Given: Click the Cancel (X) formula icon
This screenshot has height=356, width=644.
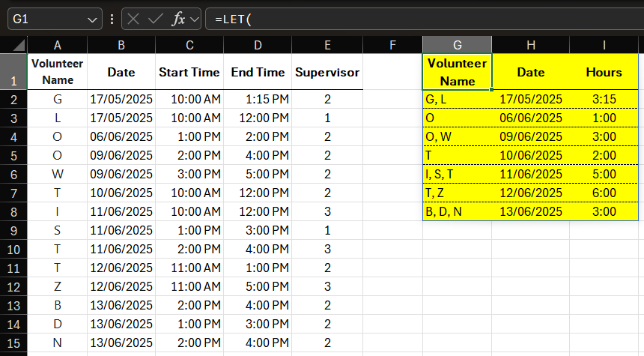Looking at the screenshot, I should click(x=134, y=19).
